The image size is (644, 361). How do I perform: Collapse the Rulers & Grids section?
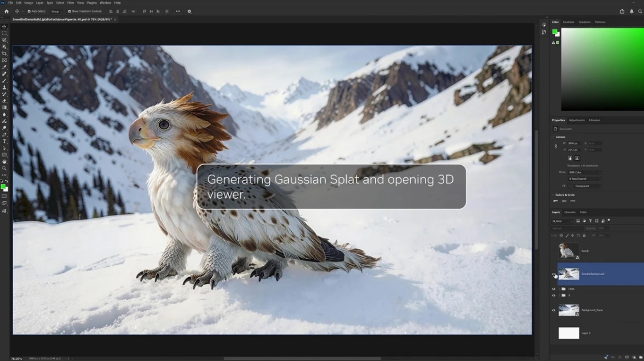pos(553,195)
